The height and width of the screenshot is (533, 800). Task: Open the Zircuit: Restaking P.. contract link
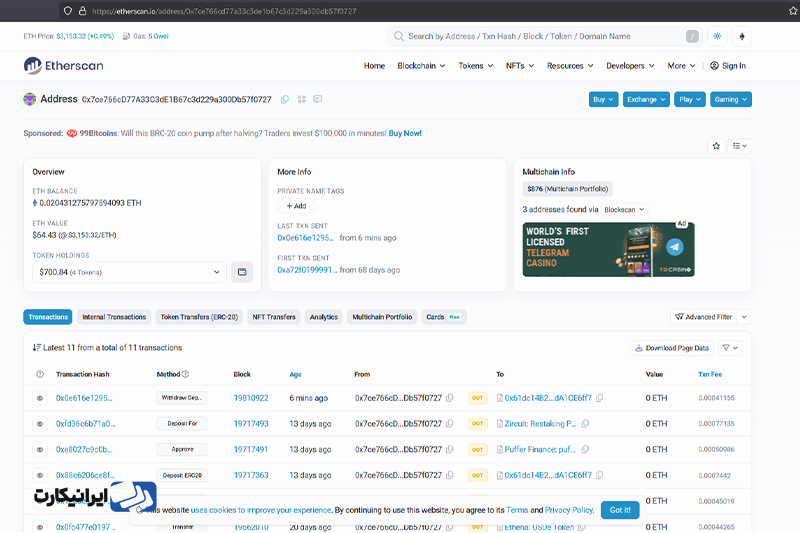(x=540, y=423)
